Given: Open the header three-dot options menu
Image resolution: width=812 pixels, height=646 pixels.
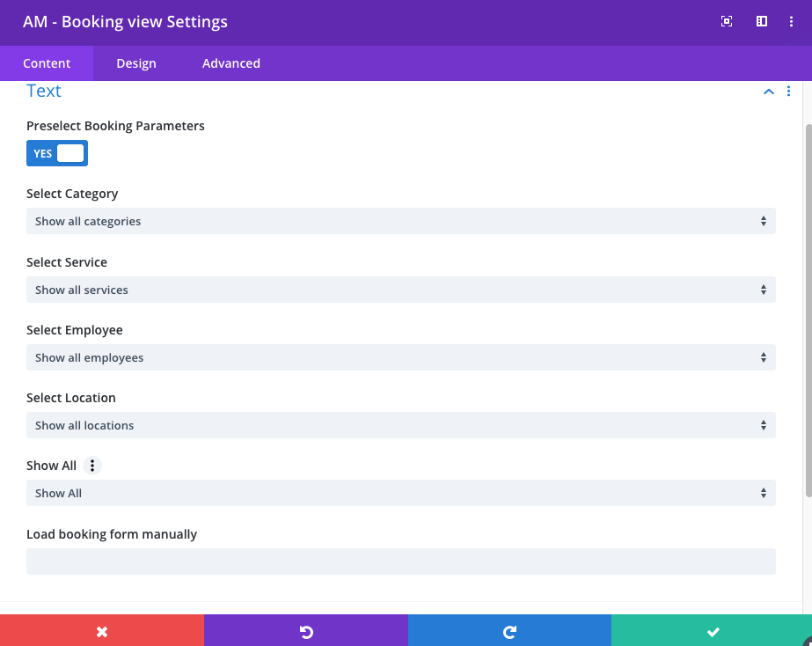Looking at the screenshot, I should point(792,21).
